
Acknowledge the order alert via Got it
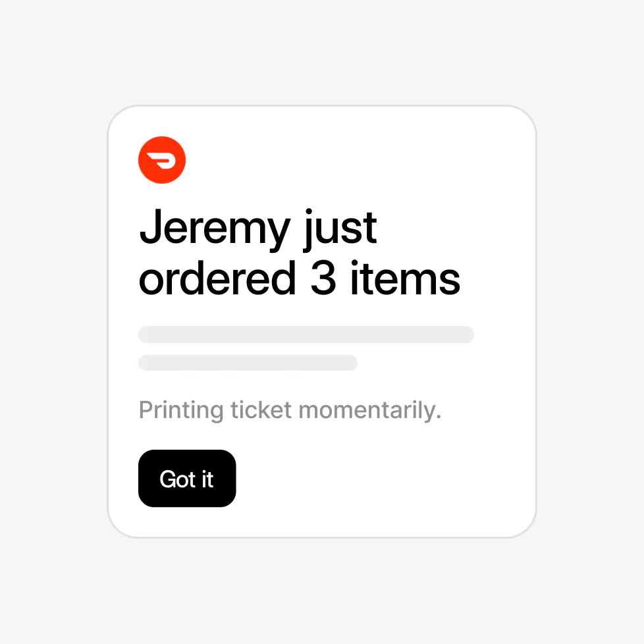[186, 479]
